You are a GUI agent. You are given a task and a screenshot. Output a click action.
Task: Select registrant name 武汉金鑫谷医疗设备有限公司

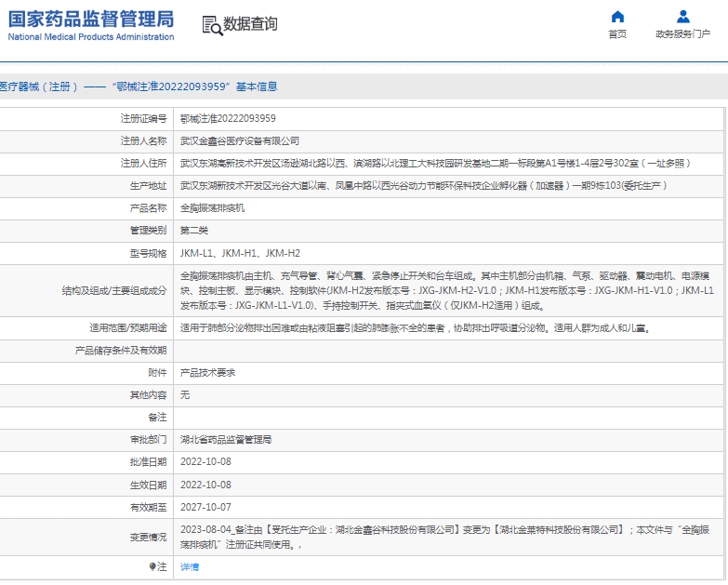tap(240, 141)
